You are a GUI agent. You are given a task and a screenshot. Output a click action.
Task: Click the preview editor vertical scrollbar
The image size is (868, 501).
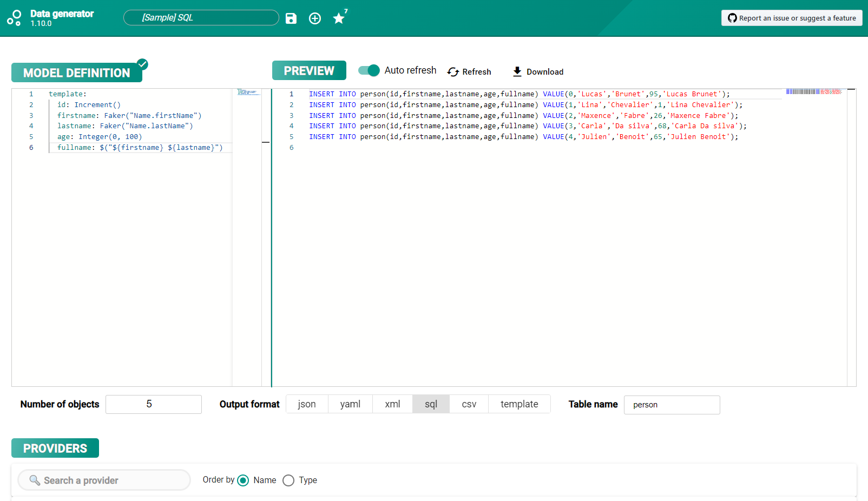coord(851,238)
